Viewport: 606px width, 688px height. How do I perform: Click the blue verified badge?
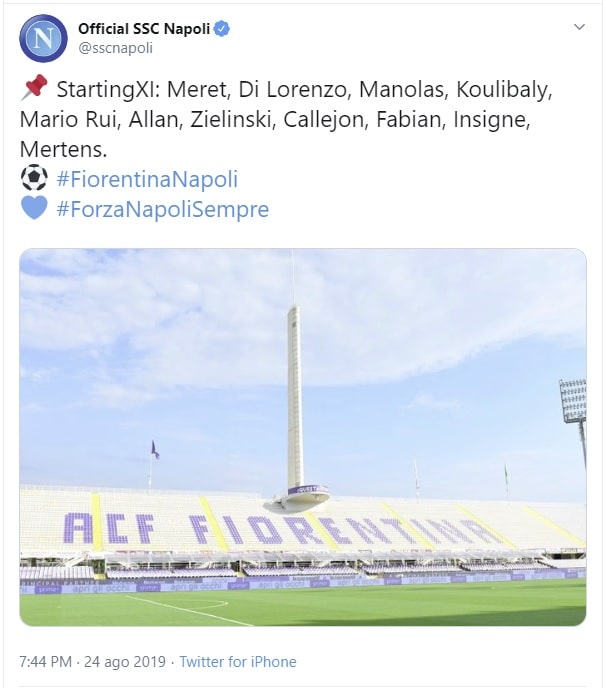[222, 29]
